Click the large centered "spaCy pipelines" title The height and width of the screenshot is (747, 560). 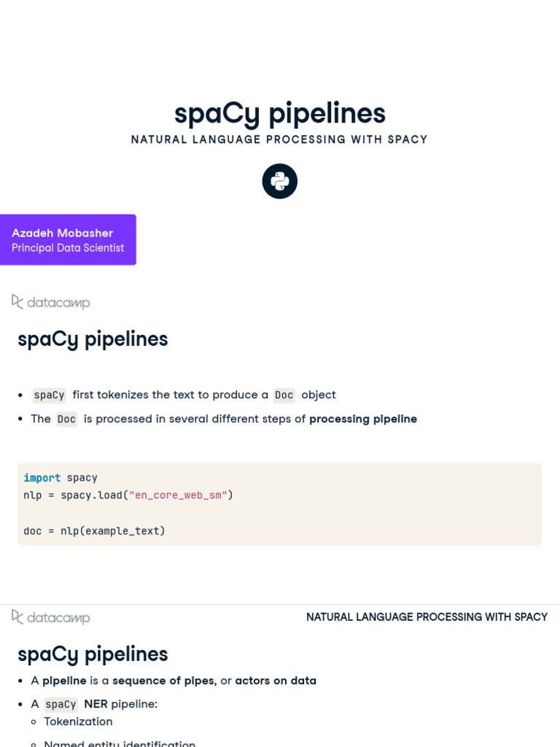point(280,113)
